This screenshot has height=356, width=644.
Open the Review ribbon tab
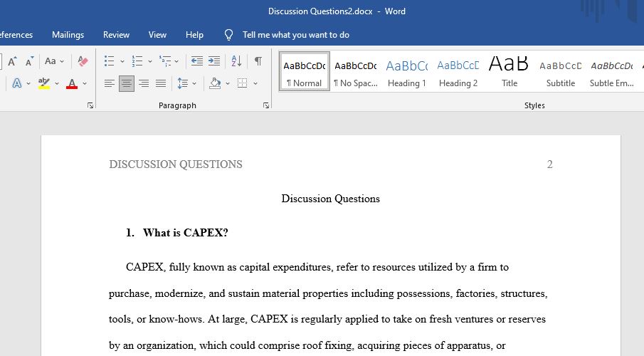coord(116,35)
